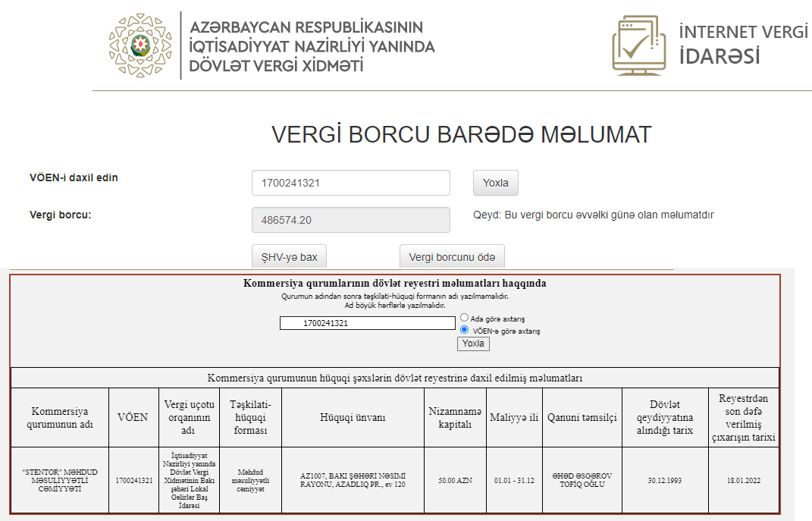Click the 50.00 AZN cell

coord(455,480)
